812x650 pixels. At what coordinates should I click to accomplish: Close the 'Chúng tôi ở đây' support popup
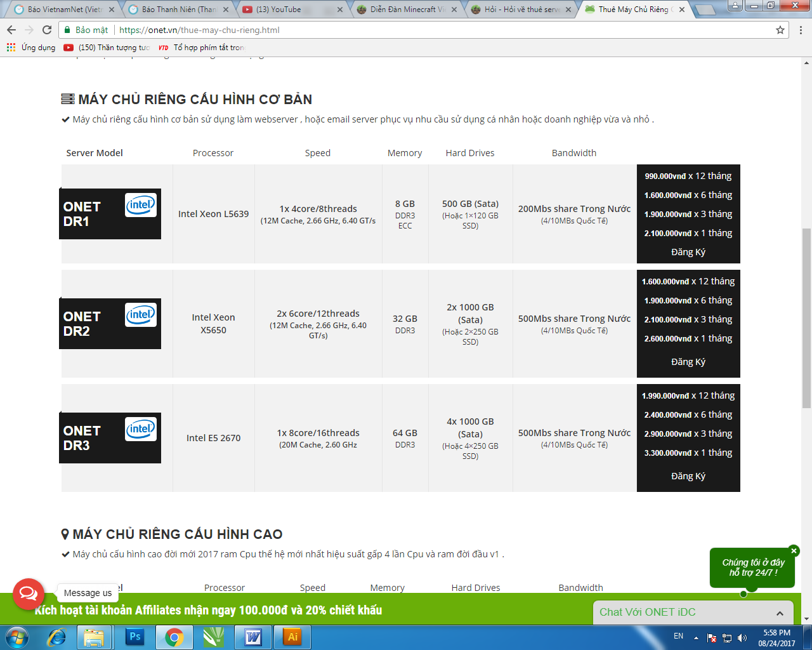(x=794, y=551)
